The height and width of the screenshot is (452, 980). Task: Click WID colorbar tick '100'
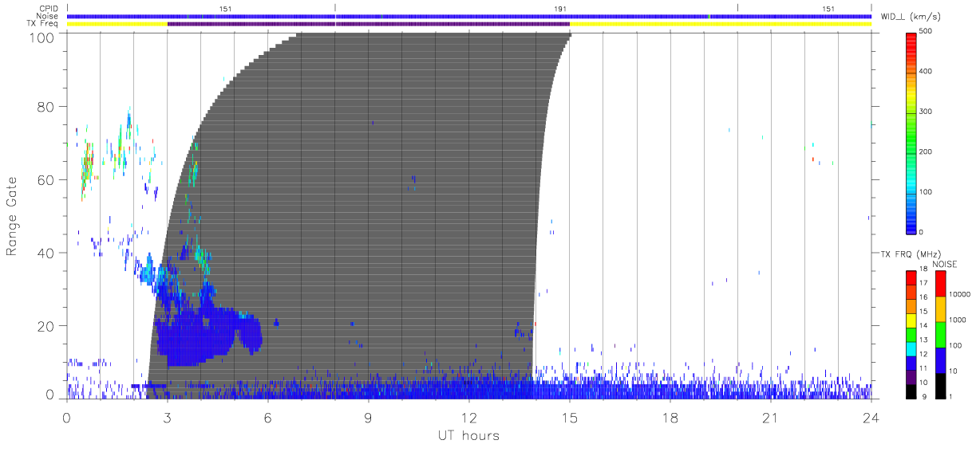coord(926,192)
